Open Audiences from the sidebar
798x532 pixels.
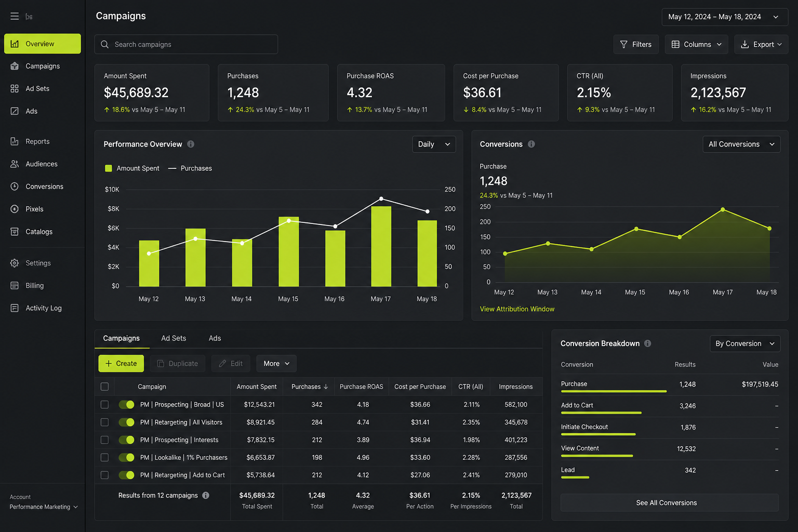click(43, 164)
